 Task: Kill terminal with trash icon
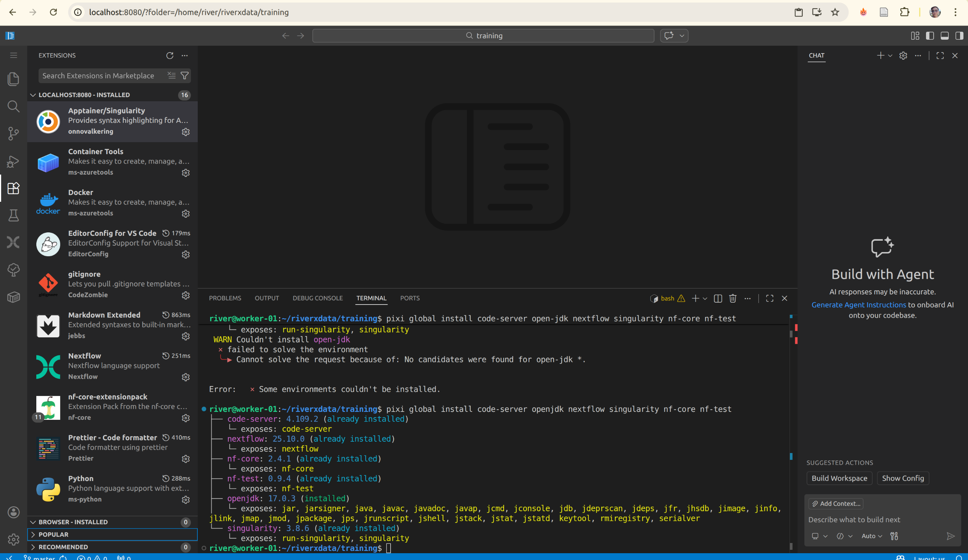tap(732, 298)
